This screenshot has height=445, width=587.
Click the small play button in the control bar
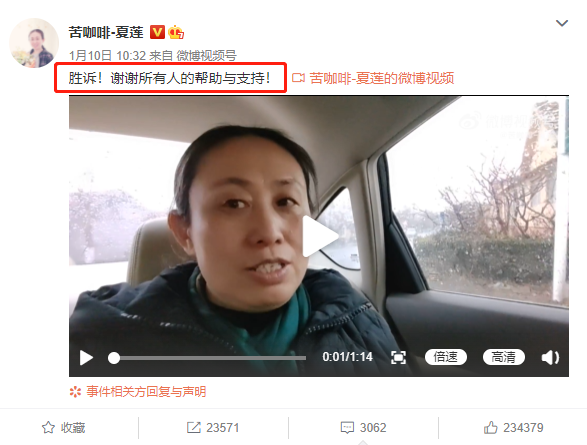pos(86,358)
